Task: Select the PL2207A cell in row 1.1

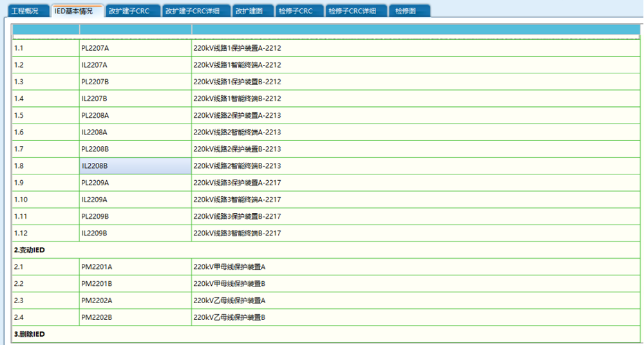Action: (95, 48)
